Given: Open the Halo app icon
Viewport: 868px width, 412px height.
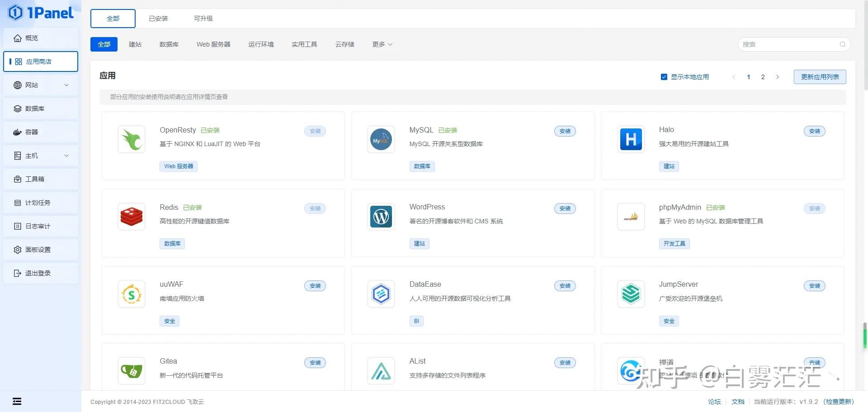Looking at the screenshot, I should (x=631, y=139).
